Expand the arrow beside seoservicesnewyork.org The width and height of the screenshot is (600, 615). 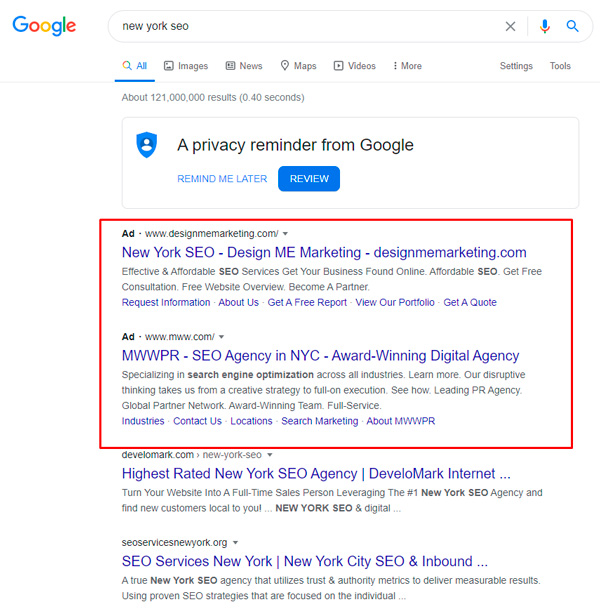pyautogui.click(x=235, y=543)
